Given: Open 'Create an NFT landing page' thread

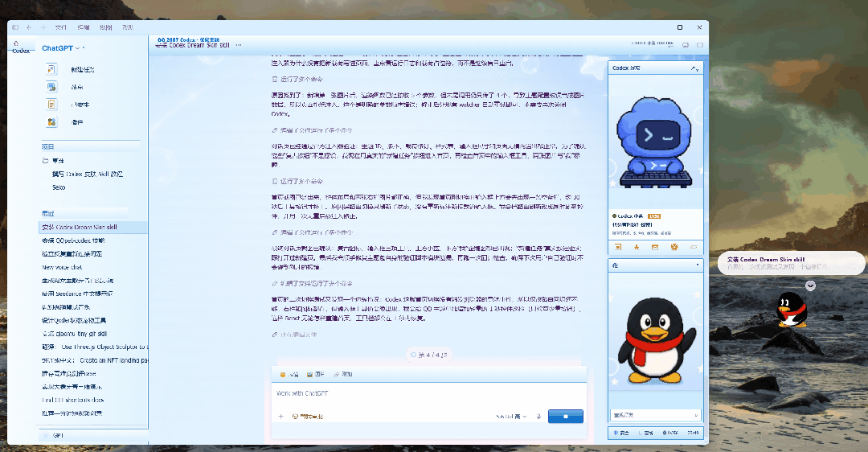Looking at the screenshot, I should 94,360.
